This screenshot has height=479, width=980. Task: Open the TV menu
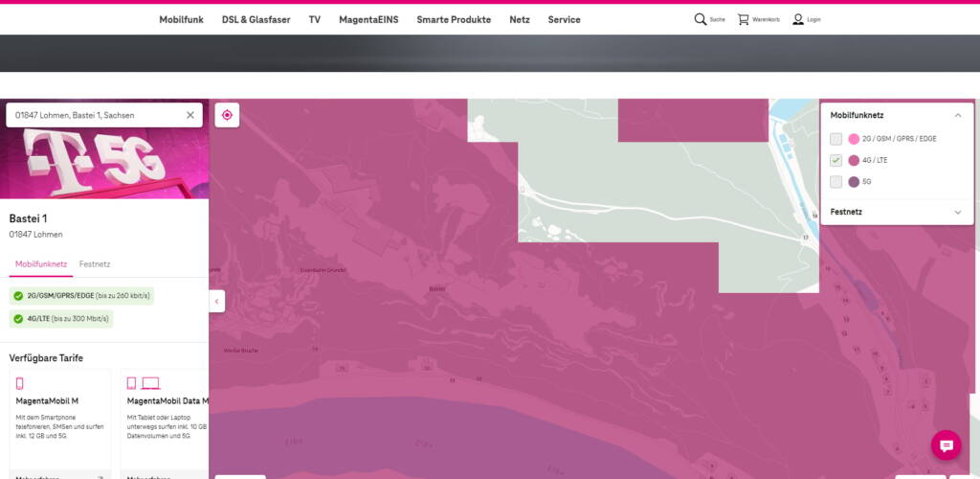(314, 19)
